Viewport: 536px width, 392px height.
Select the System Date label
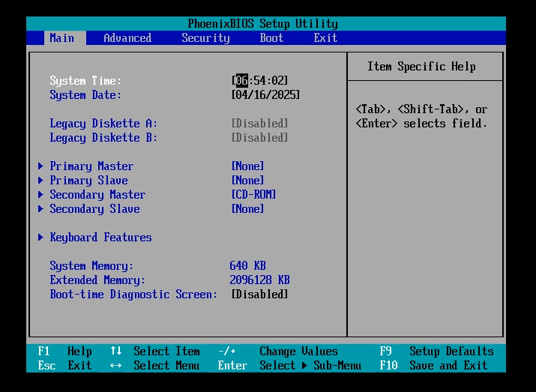point(85,94)
